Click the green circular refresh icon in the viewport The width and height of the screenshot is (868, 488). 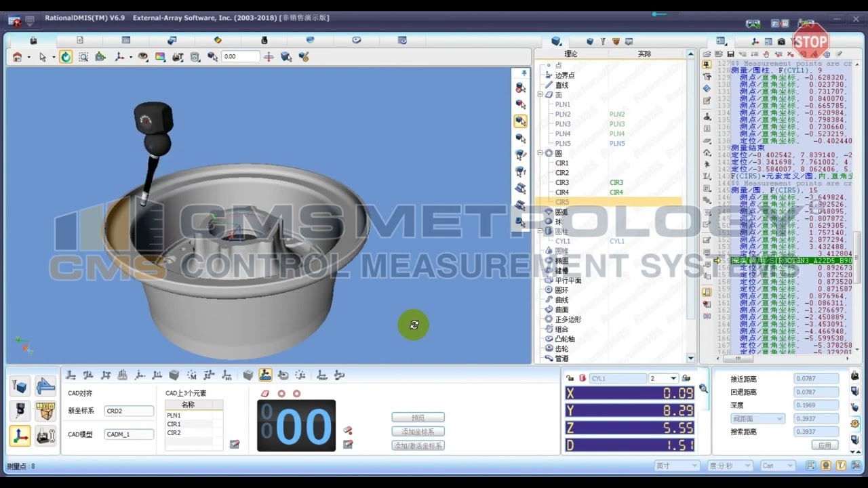click(x=414, y=325)
